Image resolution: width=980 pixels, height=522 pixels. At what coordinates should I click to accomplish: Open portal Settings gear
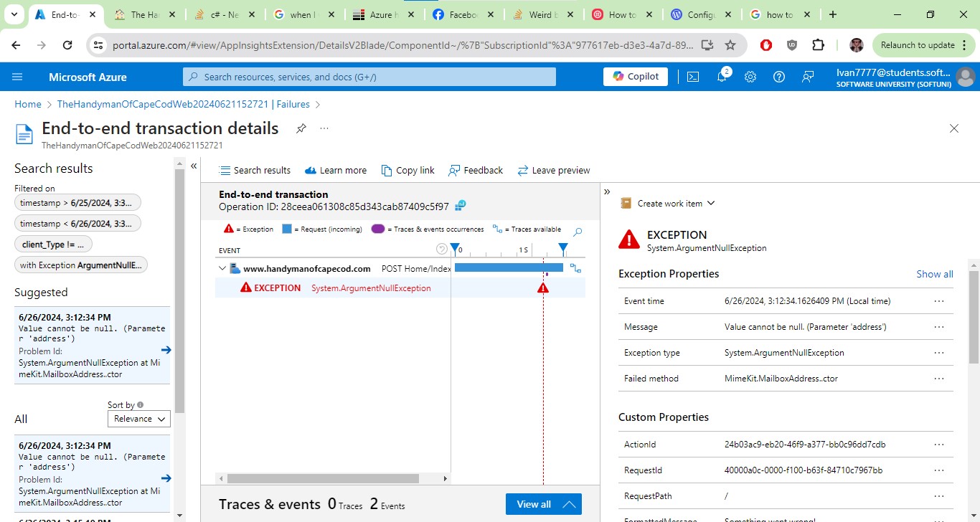click(x=750, y=77)
